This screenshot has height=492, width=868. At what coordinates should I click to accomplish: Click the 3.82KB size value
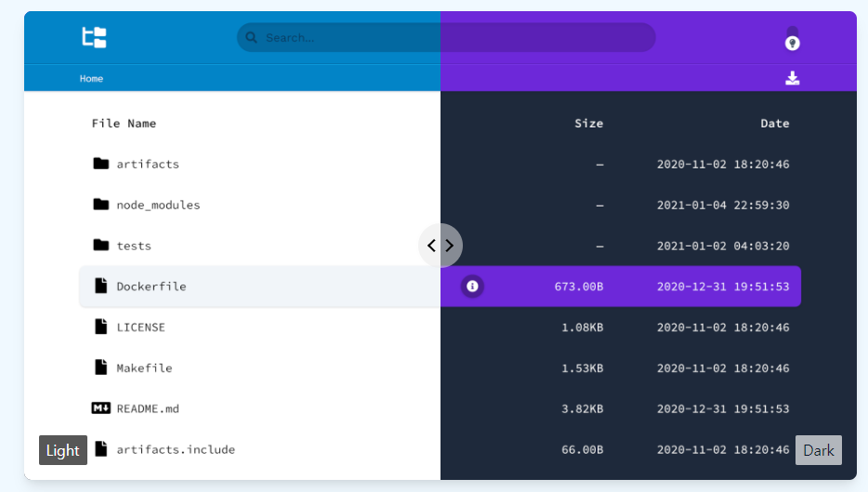(583, 409)
